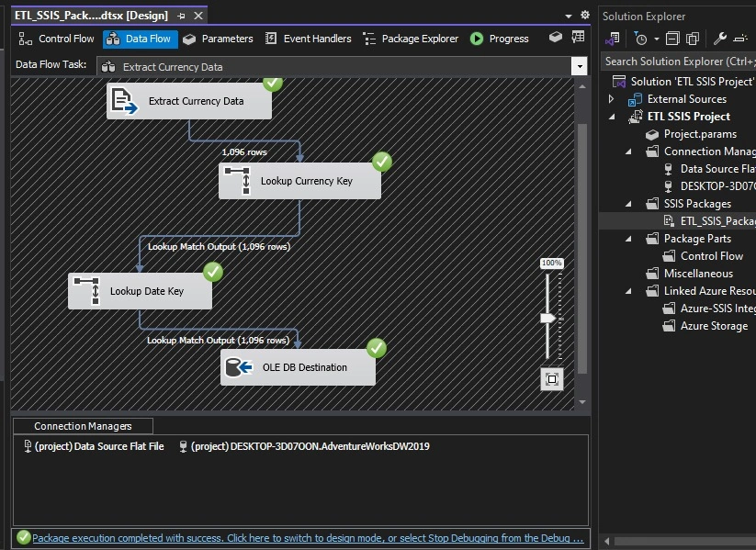Click the Properties wrench icon
Viewport: 756px width, 550px height.
click(720, 38)
